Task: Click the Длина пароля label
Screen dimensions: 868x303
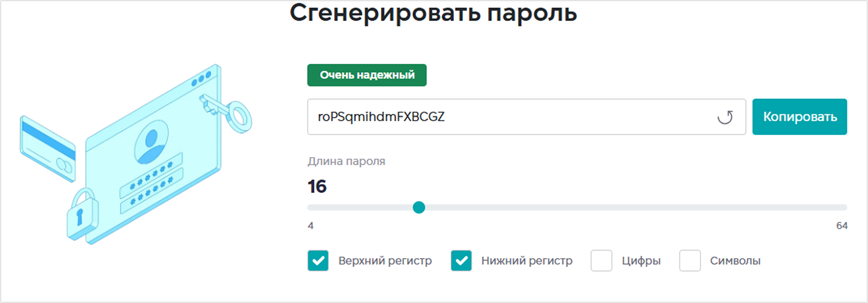Action: [x=346, y=161]
